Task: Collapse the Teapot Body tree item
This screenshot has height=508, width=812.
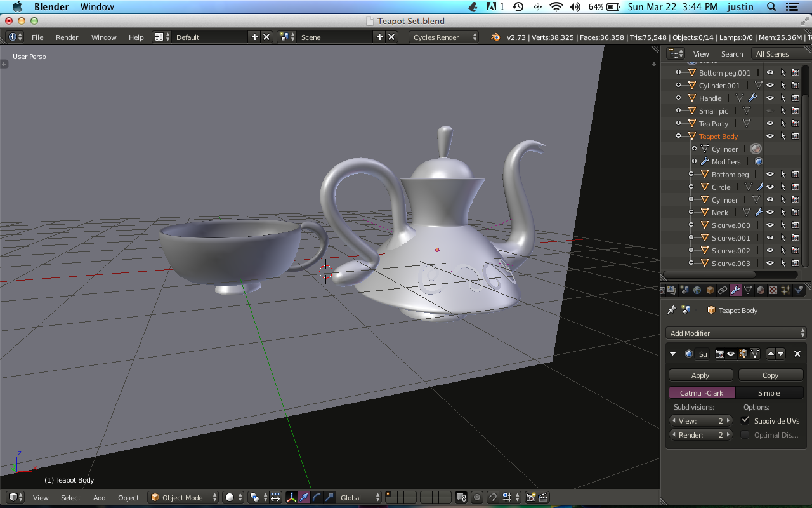Action: pos(678,136)
